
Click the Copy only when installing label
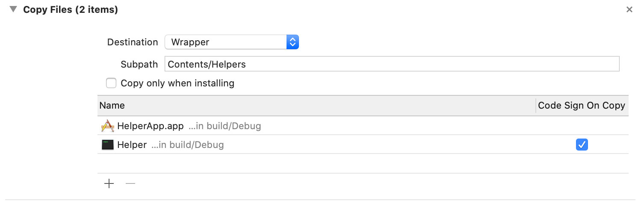tap(177, 83)
